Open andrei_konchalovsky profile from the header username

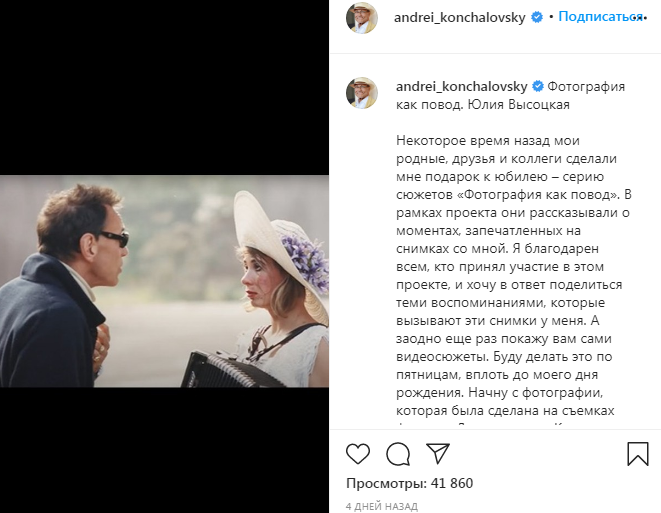(x=459, y=18)
